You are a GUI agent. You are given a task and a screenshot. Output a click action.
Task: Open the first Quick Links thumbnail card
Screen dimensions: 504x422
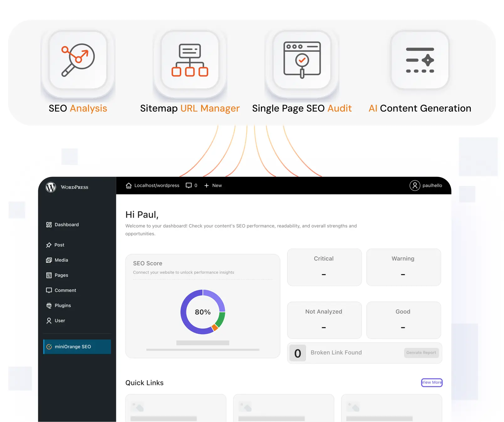[x=175, y=408]
